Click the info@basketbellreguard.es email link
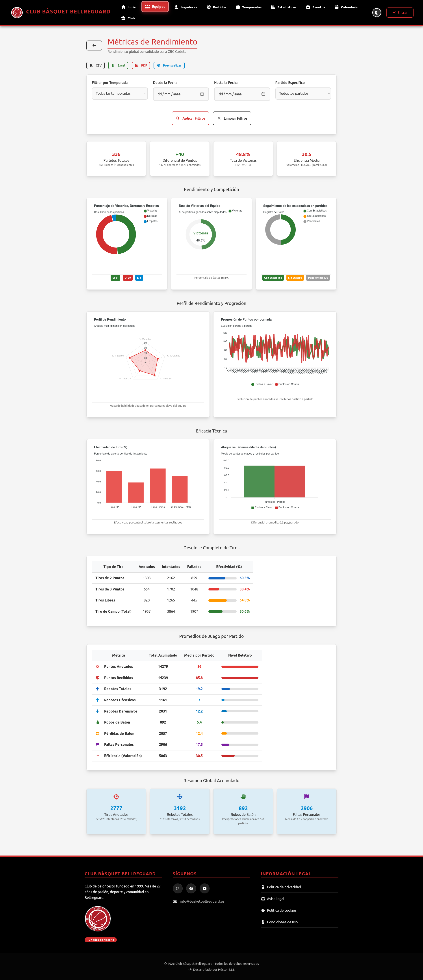Viewport: 423px width, 980px height. [x=202, y=901]
